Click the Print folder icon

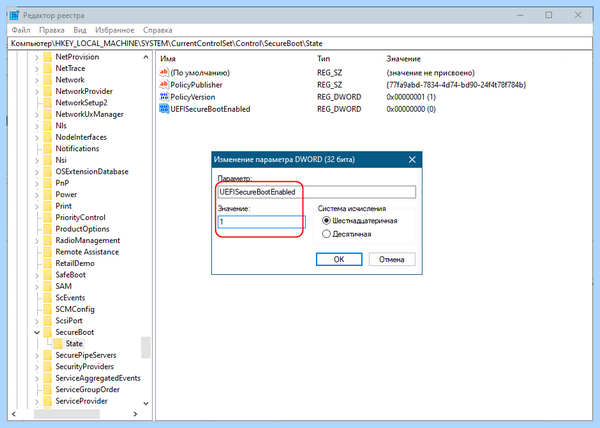pyautogui.click(x=47, y=206)
